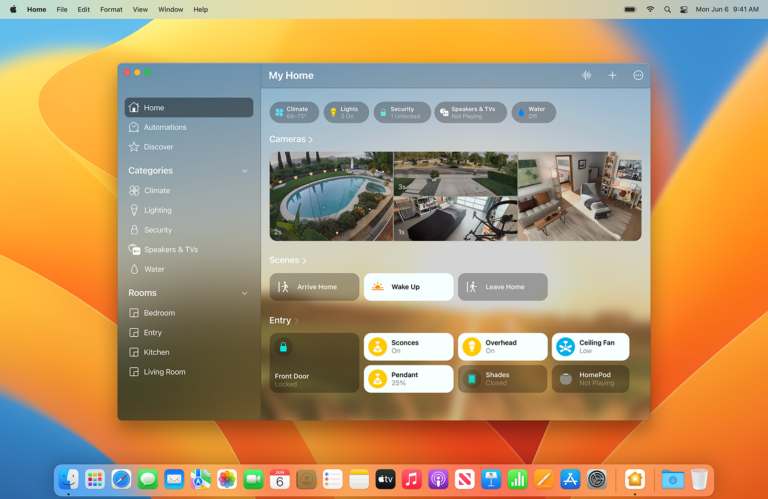Select Home in the sidebar
The image size is (768, 499).
coord(189,107)
